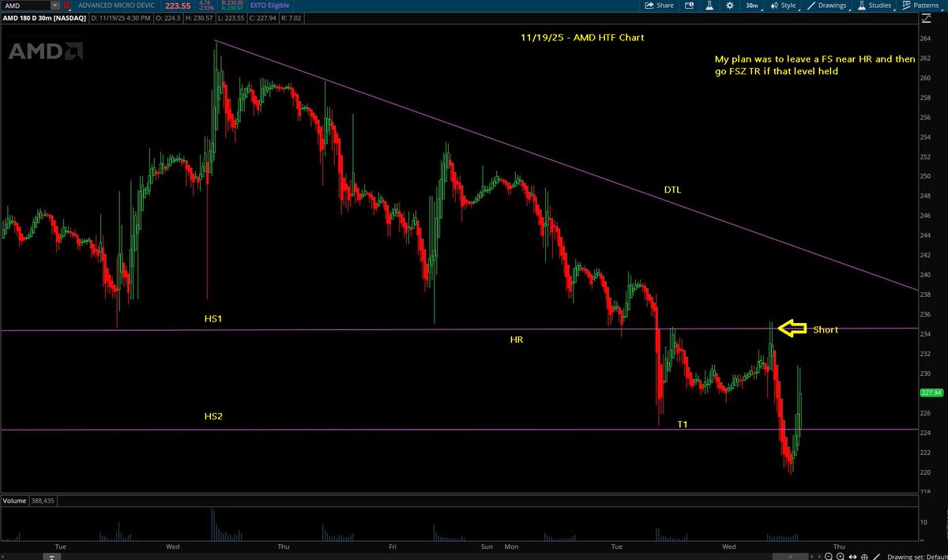Click the AMD 180 D 30m [NASDAQ] chart title
This screenshot has height=560, width=948.
pyautogui.click(x=44, y=18)
